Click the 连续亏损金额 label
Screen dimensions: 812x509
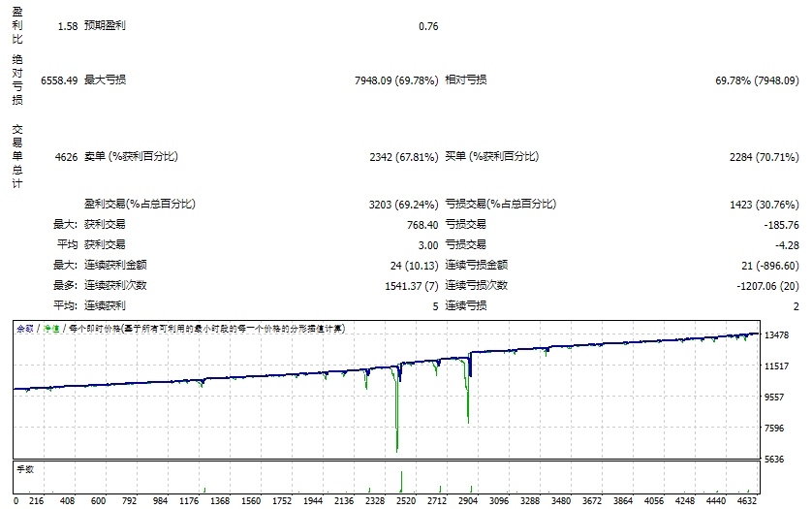[477, 266]
